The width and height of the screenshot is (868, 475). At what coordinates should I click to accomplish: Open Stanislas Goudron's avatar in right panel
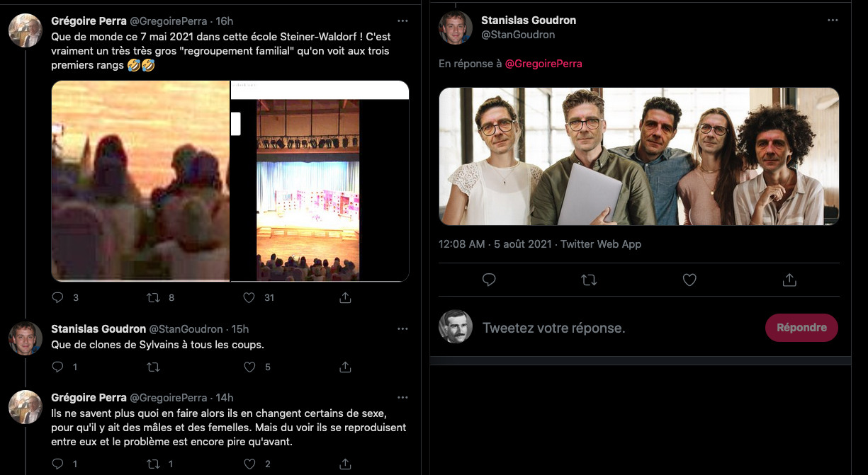(456, 28)
